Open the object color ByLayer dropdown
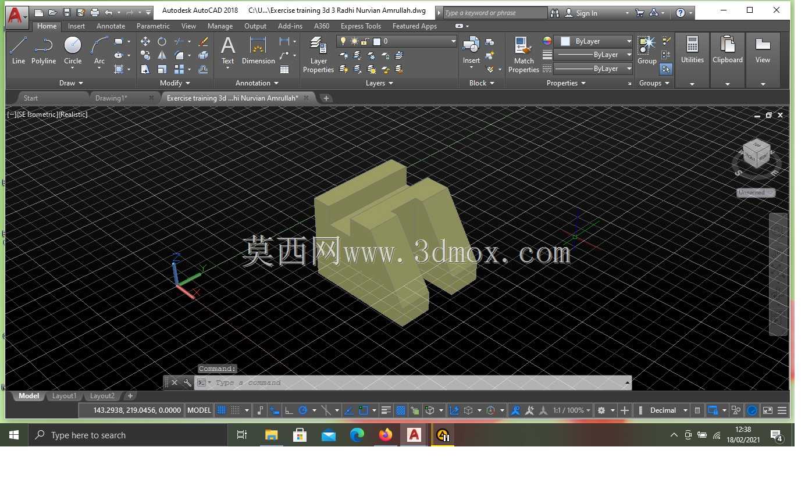This screenshot has width=812, height=504. coord(593,41)
